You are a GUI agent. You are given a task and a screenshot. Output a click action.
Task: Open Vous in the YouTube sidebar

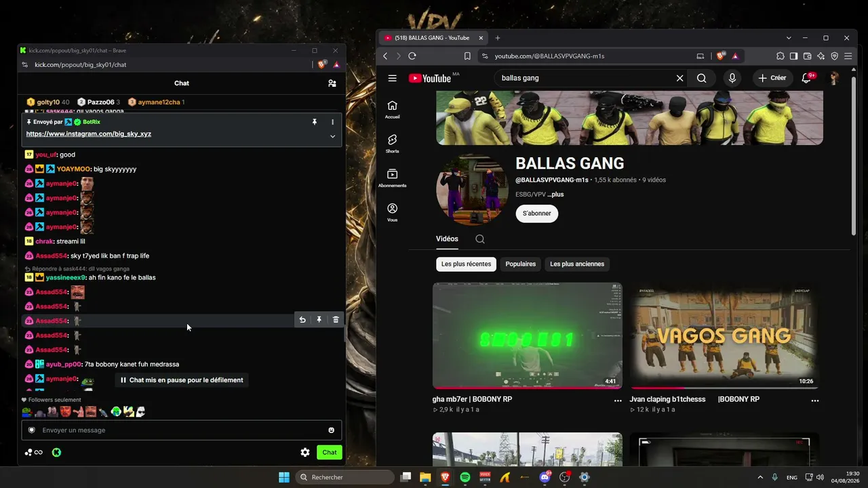click(392, 212)
